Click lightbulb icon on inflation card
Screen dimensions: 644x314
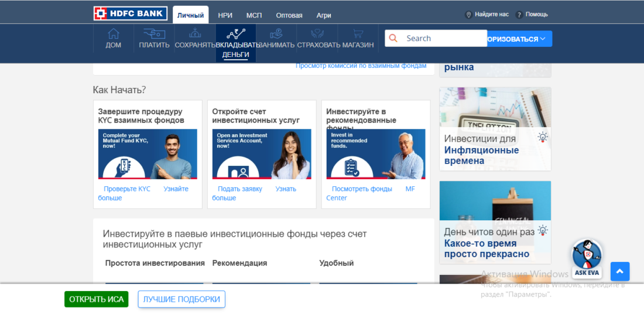543,137
